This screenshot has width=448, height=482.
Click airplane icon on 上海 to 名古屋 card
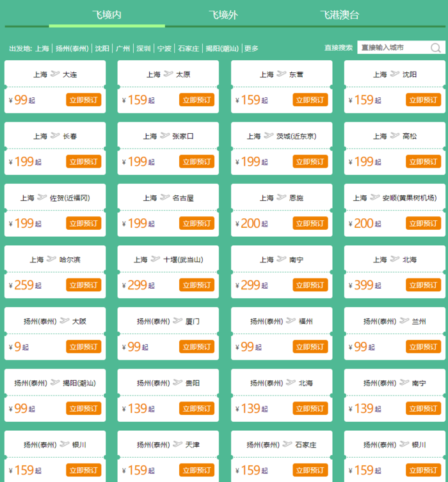164,198
